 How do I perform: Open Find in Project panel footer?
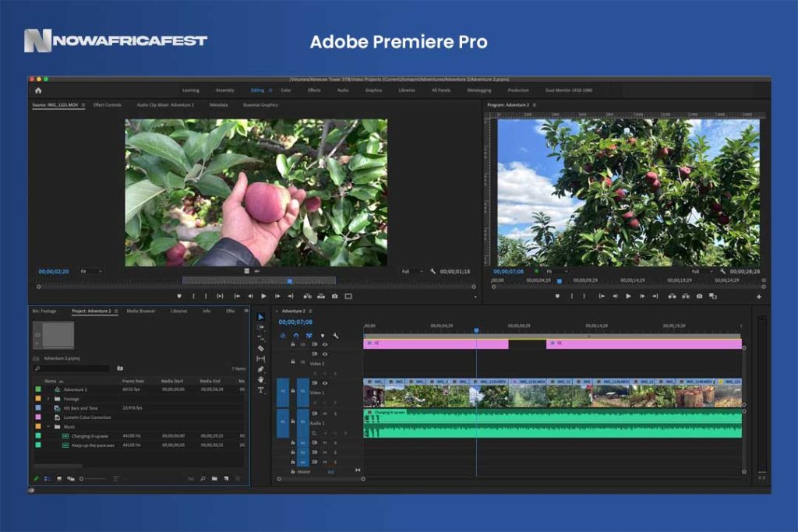[203, 478]
